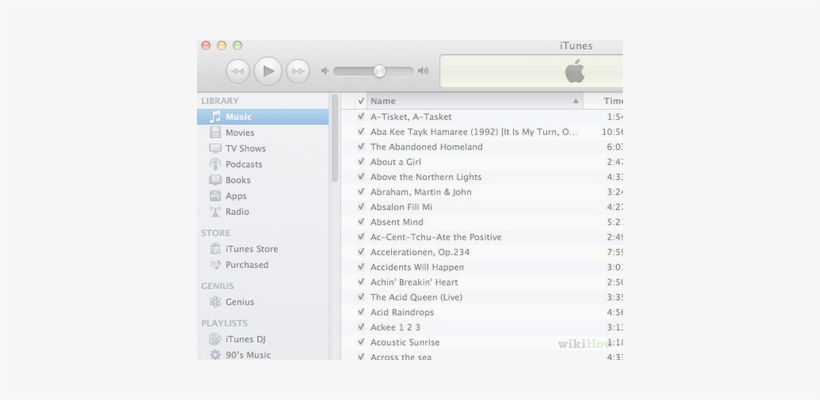The image size is (820, 400).
Task: Uncheck the Absent Mind checkbox
Action: pos(361,222)
